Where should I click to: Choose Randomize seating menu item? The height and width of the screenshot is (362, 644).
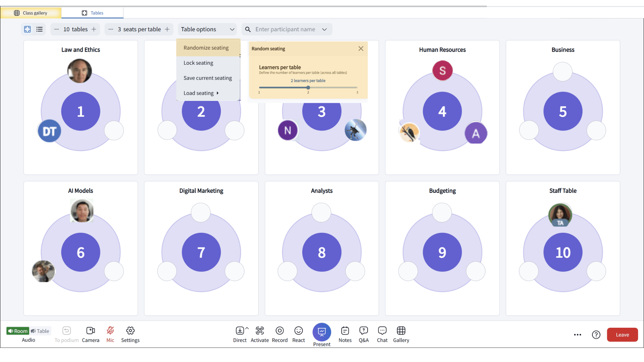click(x=208, y=48)
